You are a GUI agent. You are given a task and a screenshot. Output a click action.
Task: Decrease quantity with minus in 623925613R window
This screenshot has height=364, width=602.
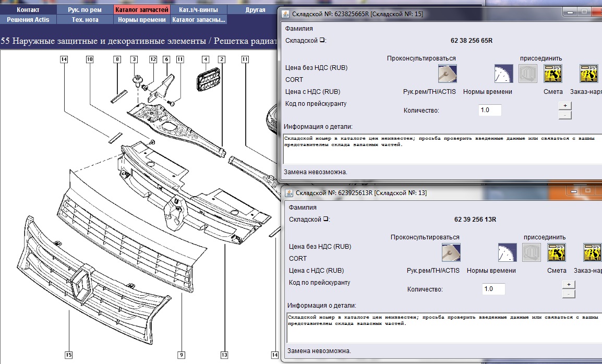pyautogui.click(x=569, y=294)
